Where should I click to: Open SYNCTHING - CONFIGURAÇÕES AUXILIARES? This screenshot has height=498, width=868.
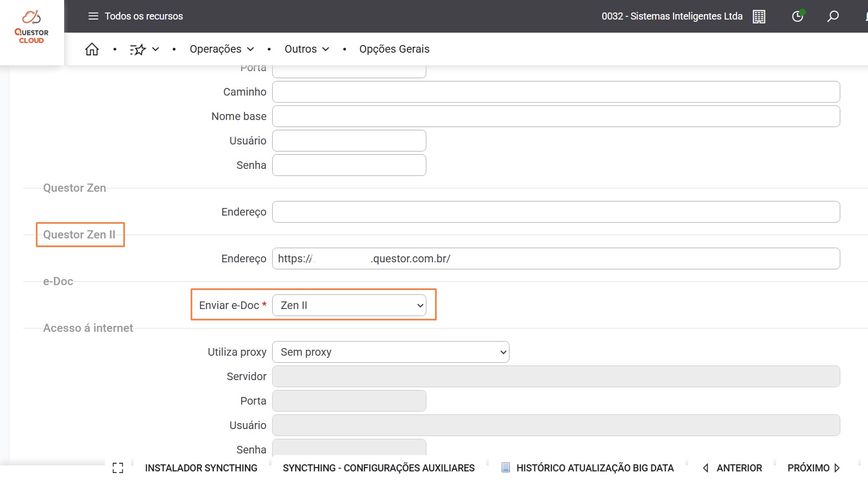click(379, 468)
